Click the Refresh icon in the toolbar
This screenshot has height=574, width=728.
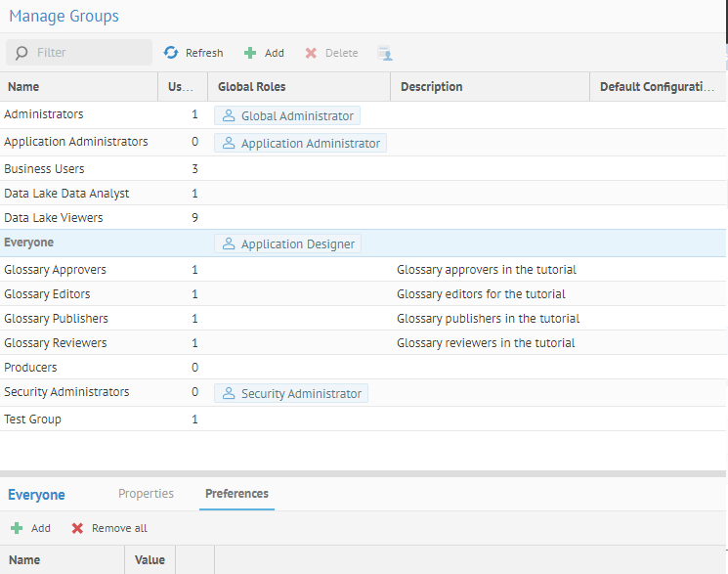172,53
